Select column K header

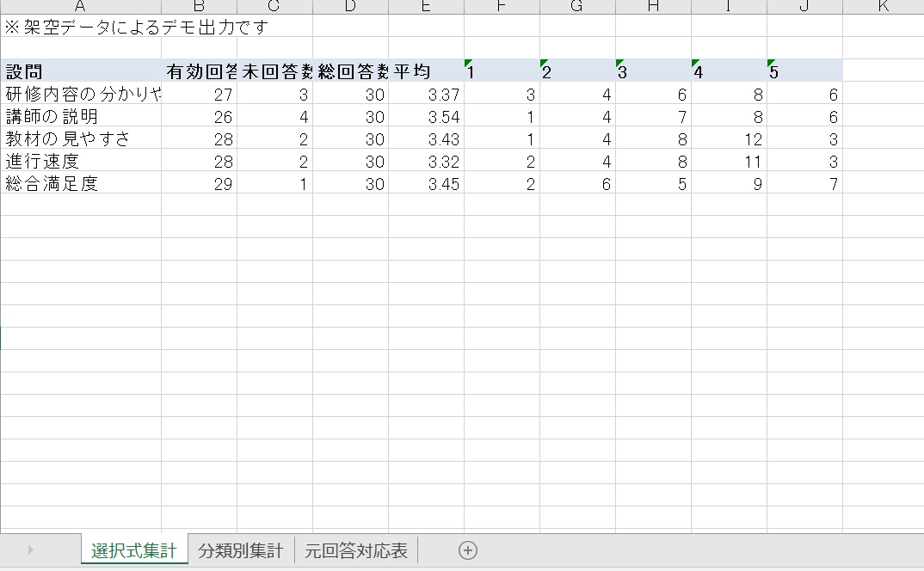coord(884,7)
